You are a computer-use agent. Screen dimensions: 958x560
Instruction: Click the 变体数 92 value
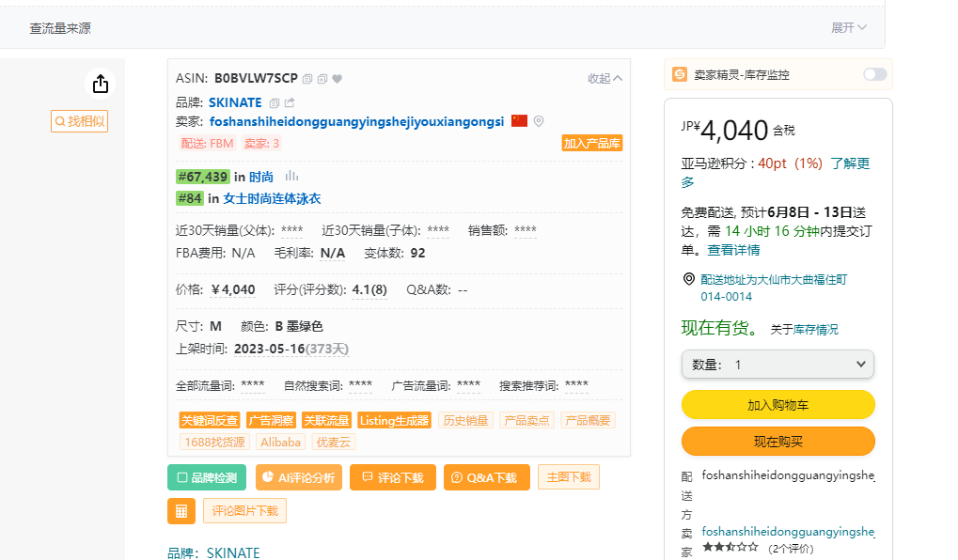click(x=418, y=254)
